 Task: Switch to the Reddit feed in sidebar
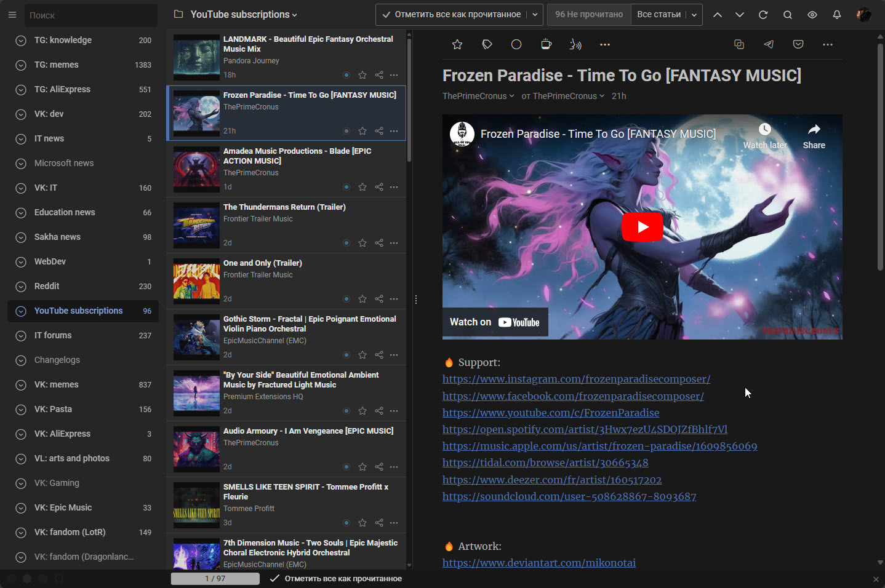(x=46, y=286)
